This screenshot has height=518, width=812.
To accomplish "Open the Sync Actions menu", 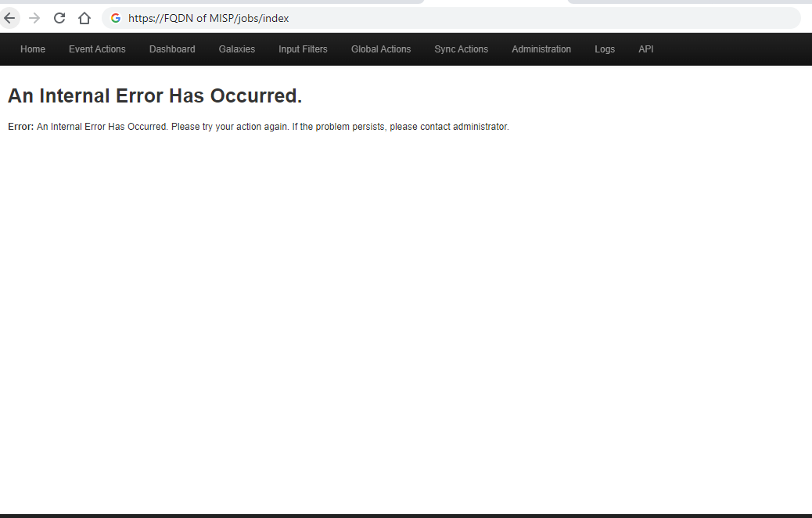I will [461, 49].
